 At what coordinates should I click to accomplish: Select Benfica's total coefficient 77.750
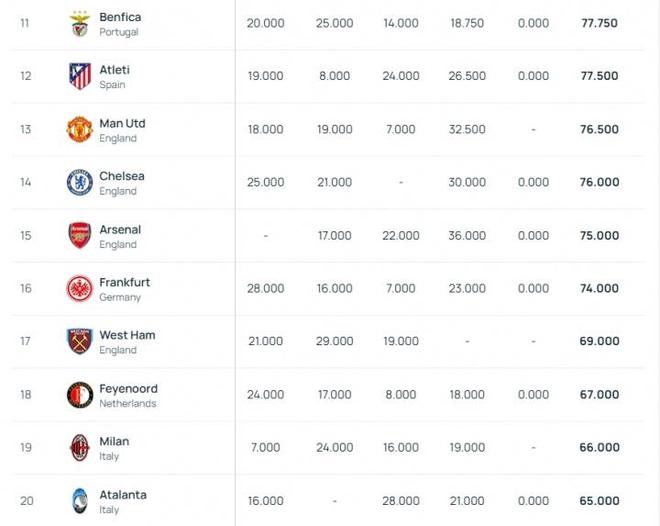pyautogui.click(x=599, y=23)
